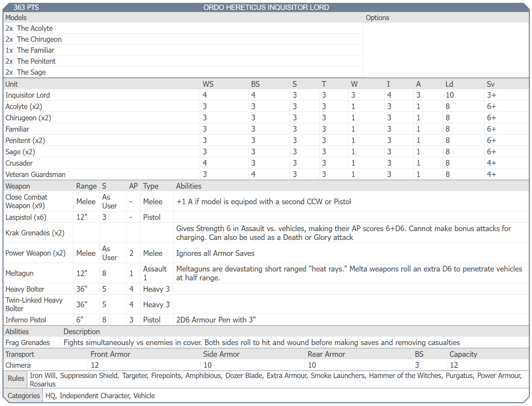532x406 pixels.
Task: Select the 'Meltagun' weapon name
Action: [x=19, y=273]
